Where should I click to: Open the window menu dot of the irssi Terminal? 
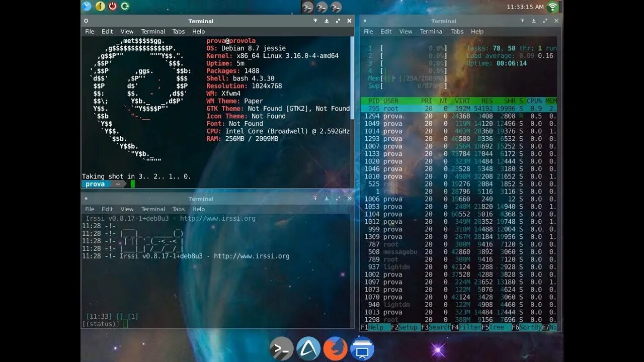(86, 199)
